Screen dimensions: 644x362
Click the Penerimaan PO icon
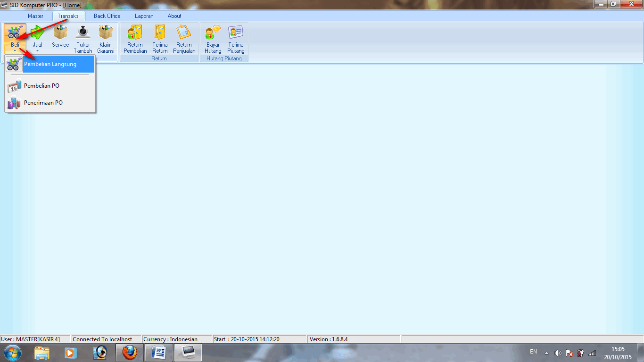point(14,103)
